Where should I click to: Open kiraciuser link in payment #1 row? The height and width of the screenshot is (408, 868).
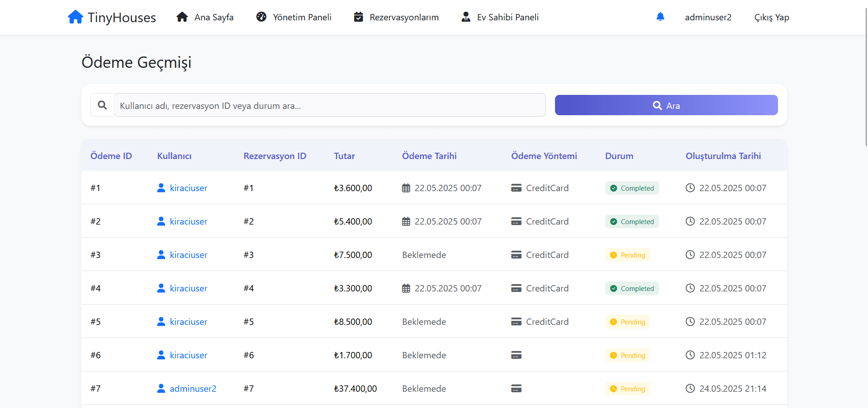coord(189,188)
